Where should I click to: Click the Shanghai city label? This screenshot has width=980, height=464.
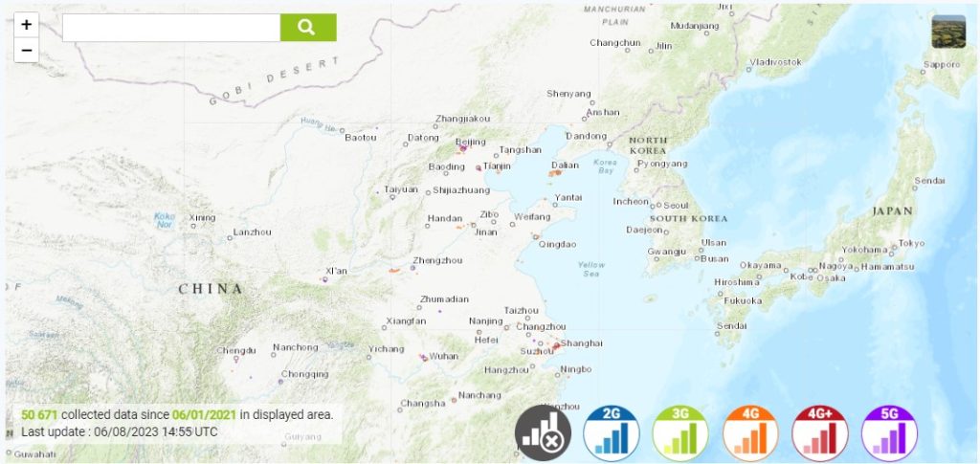click(582, 343)
